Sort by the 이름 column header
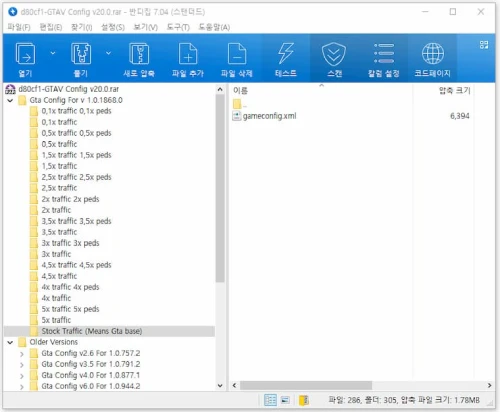 coord(240,90)
